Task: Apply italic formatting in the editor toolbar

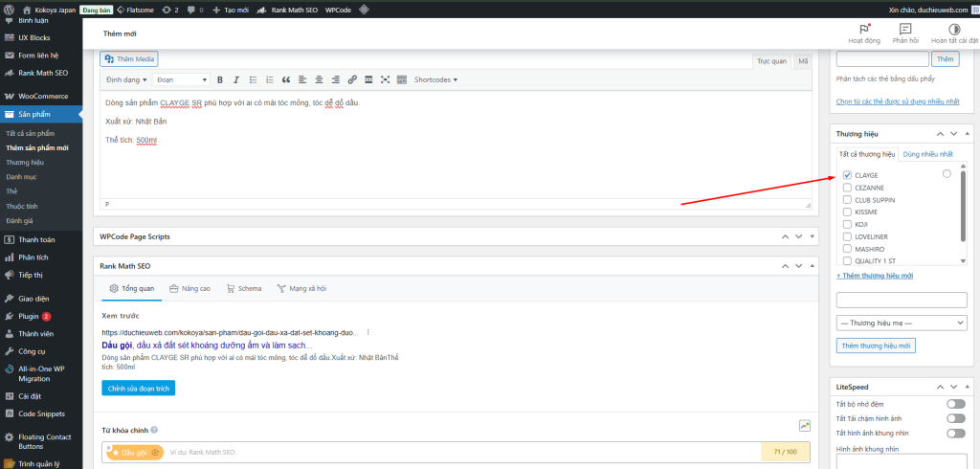Action: 235,79
